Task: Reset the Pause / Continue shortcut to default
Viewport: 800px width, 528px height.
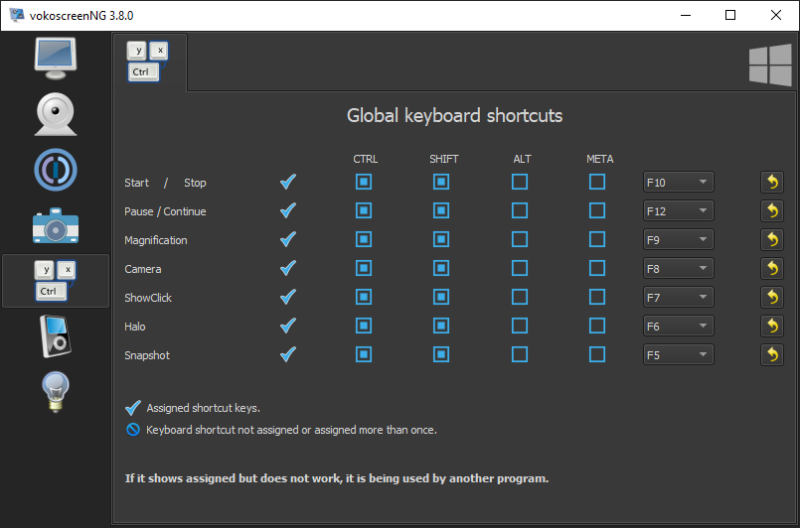Action: tap(772, 211)
